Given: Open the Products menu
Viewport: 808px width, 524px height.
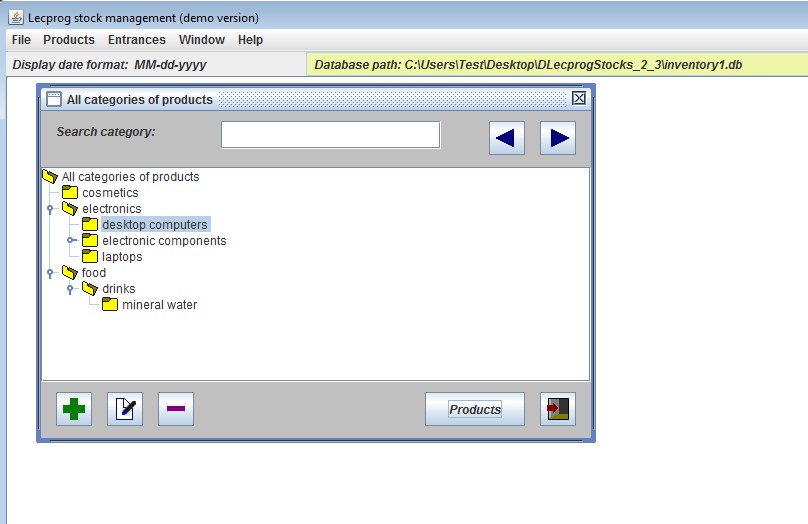Looking at the screenshot, I should click(x=69, y=40).
